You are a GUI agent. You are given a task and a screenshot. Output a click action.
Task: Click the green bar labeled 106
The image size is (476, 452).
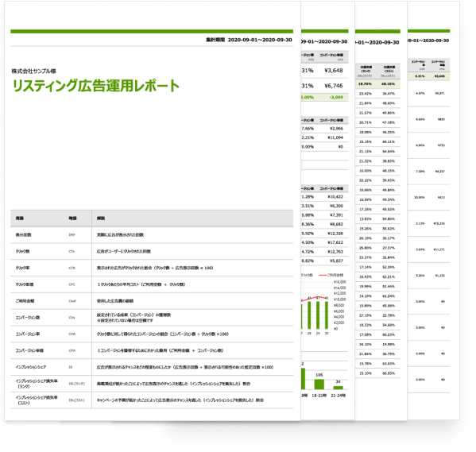click(319, 384)
